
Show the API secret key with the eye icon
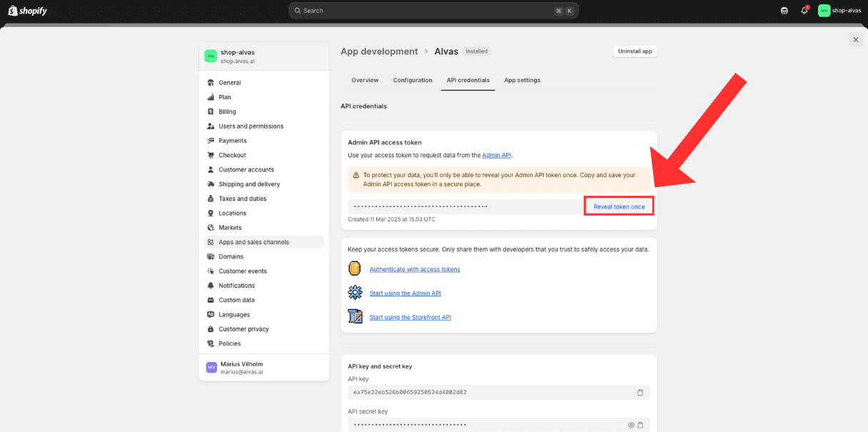coord(631,425)
